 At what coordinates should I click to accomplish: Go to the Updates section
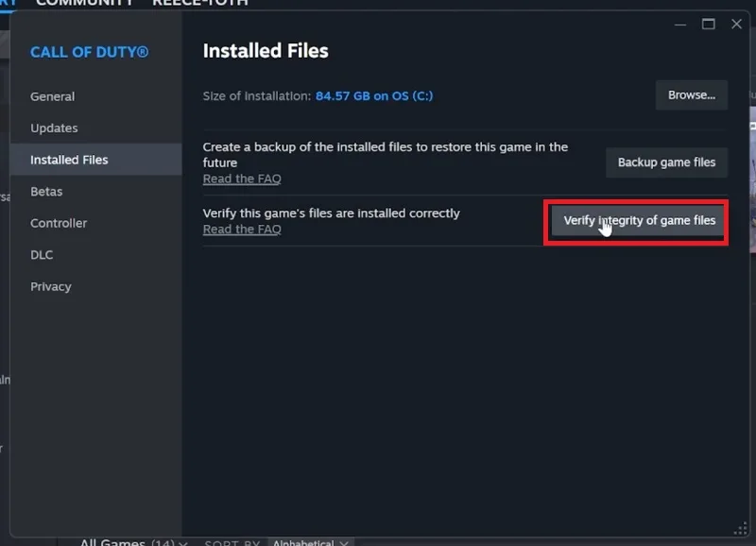click(54, 128)
